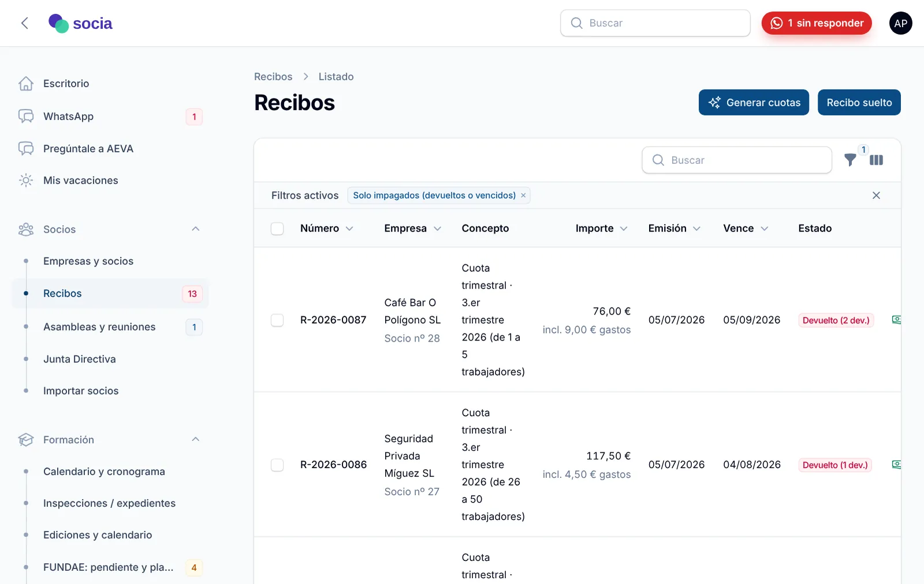
Task: Open the table filter funnel icon
Action: pos(850,160)
